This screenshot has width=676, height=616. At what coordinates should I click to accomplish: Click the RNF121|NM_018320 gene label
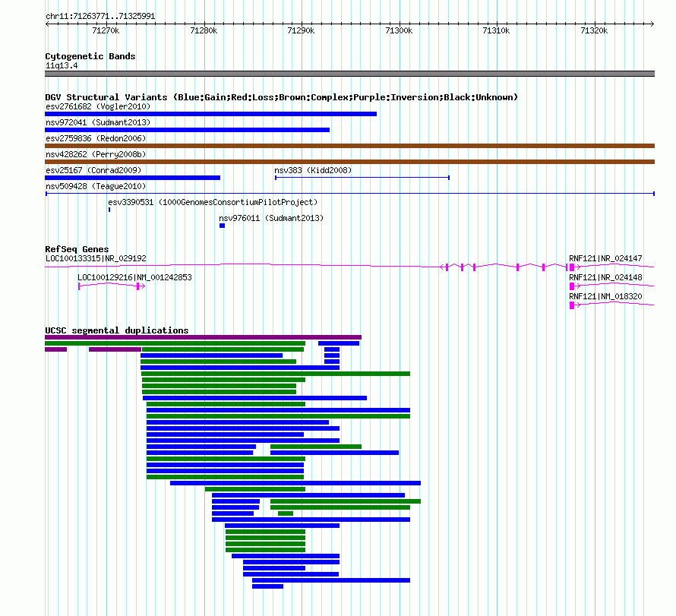pos(605,296)
